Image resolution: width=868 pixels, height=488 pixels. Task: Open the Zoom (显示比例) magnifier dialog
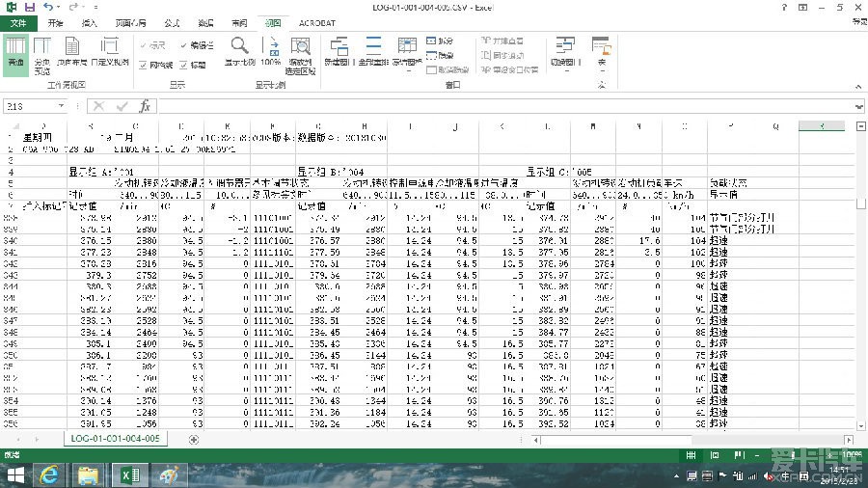pos(240,53)
